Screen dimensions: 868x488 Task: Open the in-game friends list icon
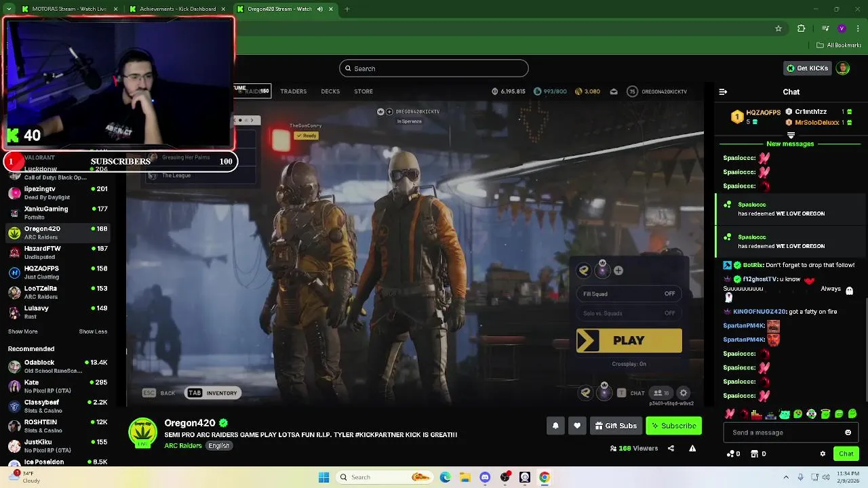[660, 393]
